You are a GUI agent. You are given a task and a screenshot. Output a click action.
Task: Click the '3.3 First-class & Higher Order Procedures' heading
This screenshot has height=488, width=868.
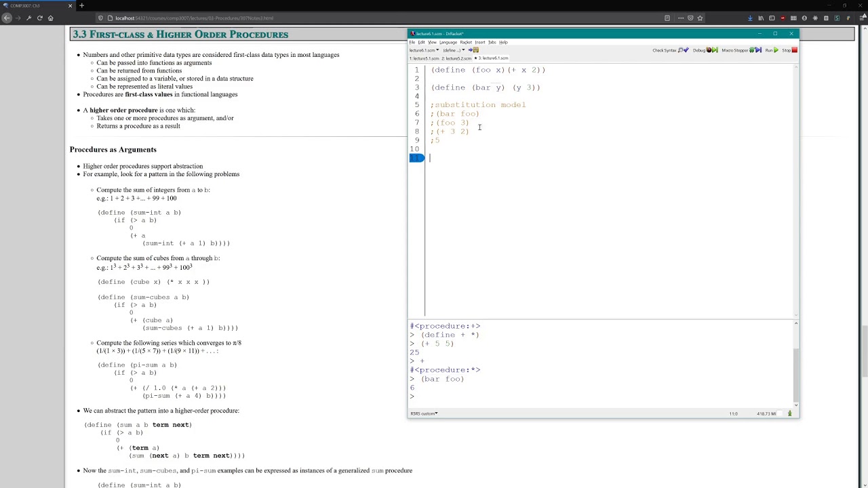tap(180, 35)
